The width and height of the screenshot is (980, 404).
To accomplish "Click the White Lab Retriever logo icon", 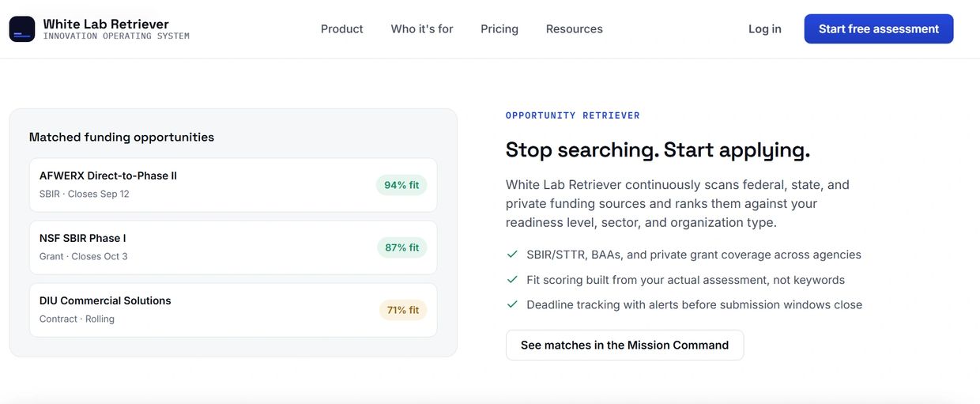I will point(22,29).
